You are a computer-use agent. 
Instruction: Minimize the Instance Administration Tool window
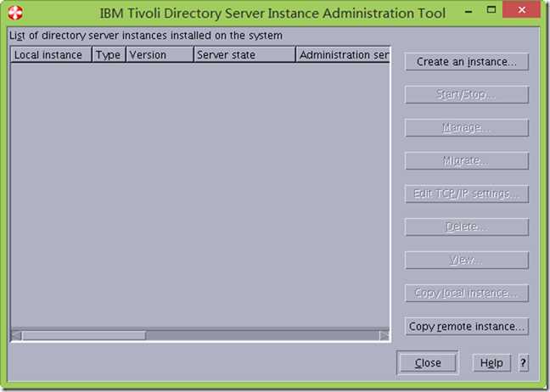pyautogui.click(x=469, y=11)
